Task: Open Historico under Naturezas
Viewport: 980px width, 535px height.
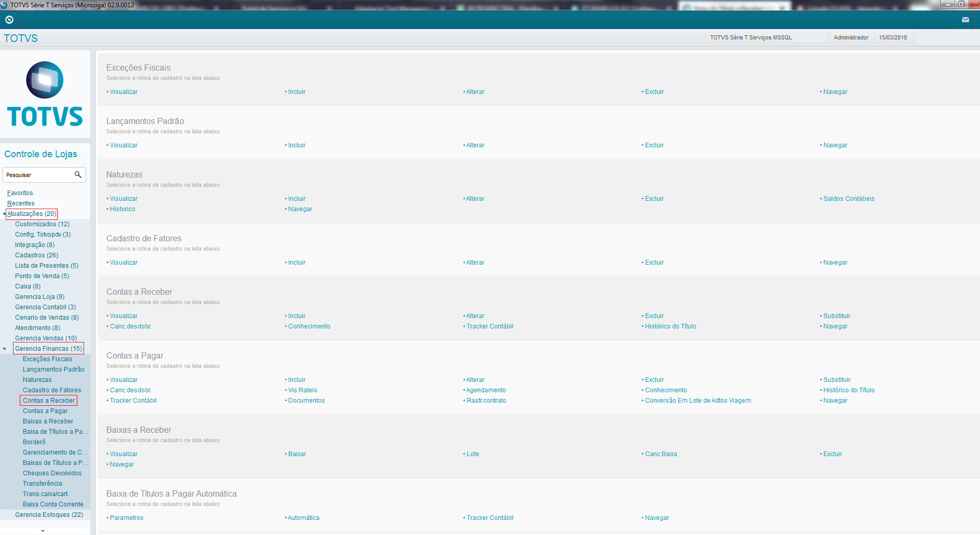Action: (122, 209)
